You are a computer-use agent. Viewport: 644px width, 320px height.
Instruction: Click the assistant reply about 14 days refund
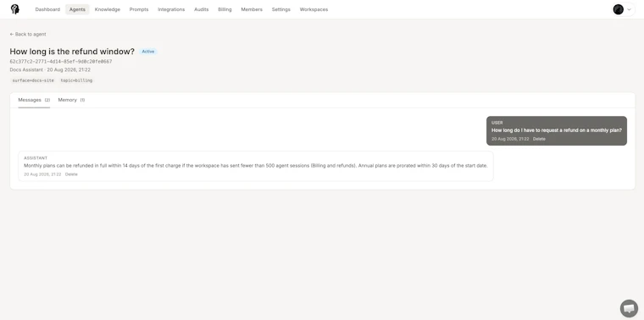coord(255,166)
